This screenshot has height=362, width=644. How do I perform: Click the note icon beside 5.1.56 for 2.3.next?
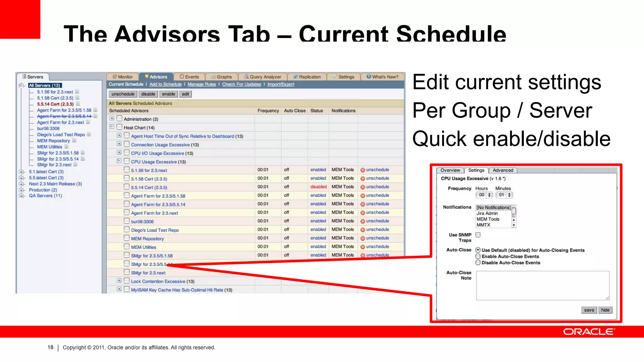[x=77, y=92]
